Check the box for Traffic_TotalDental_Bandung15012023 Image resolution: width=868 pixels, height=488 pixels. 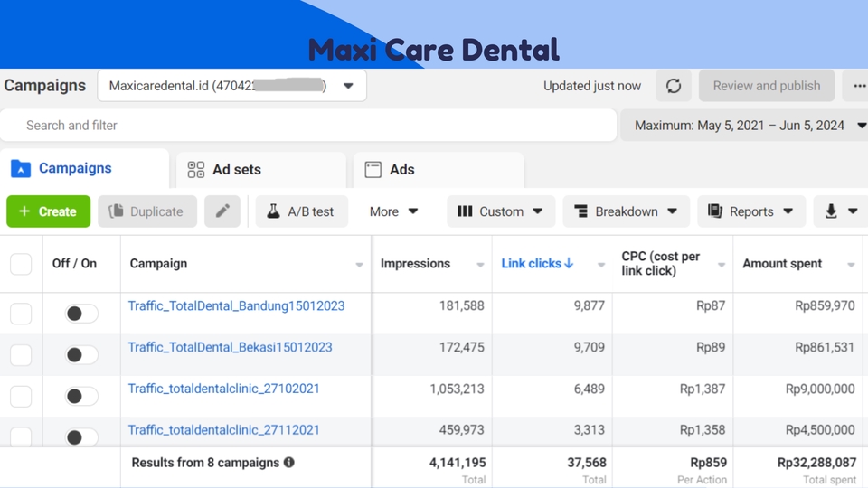pos(21,314)
